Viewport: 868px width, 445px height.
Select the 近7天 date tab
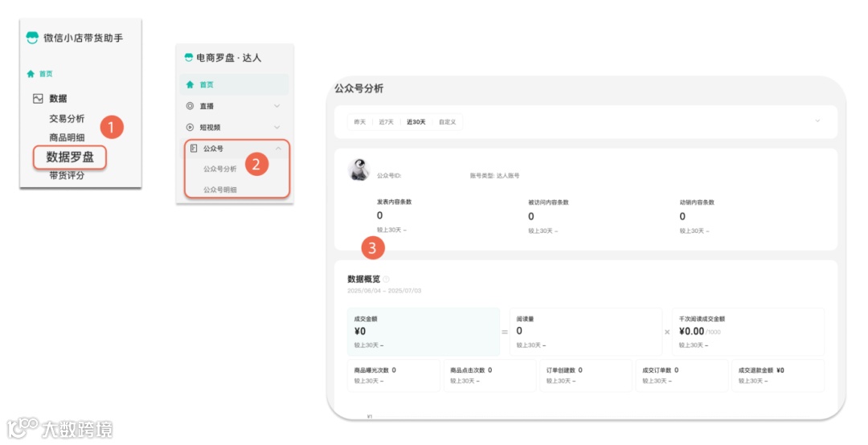(x=387, y=122)
